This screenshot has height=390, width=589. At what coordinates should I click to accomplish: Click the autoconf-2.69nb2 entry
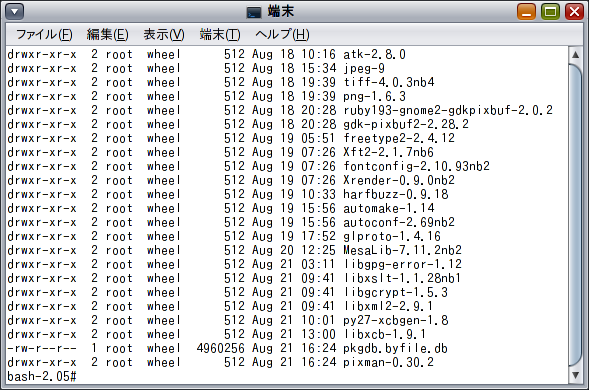pyautogui.click(x=399, y=222)
